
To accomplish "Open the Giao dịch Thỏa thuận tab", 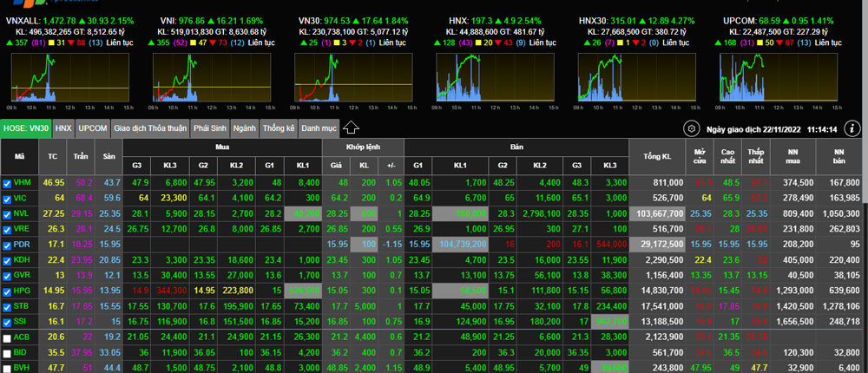I will [149, 128].
